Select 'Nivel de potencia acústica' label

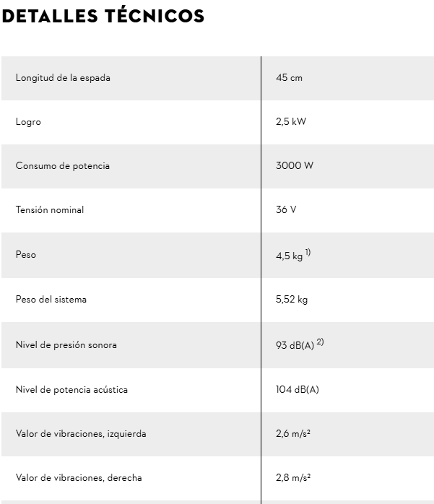(71, 390)
